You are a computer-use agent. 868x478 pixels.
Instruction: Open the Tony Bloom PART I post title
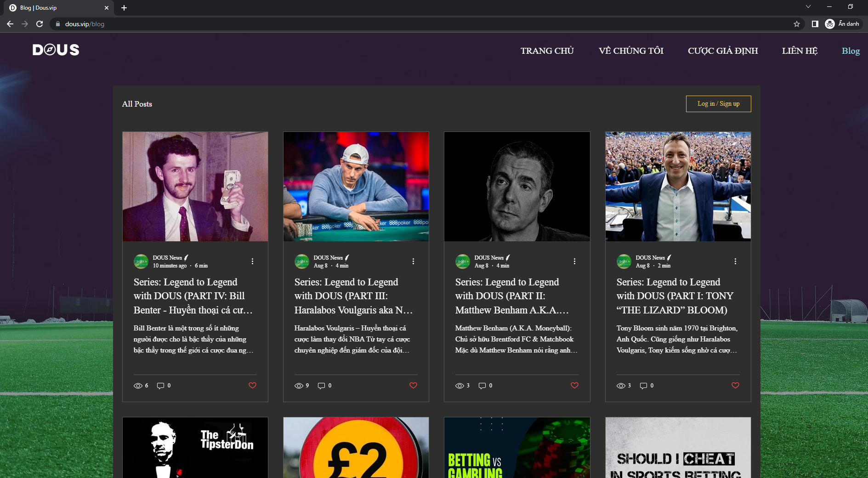(675, 296)
